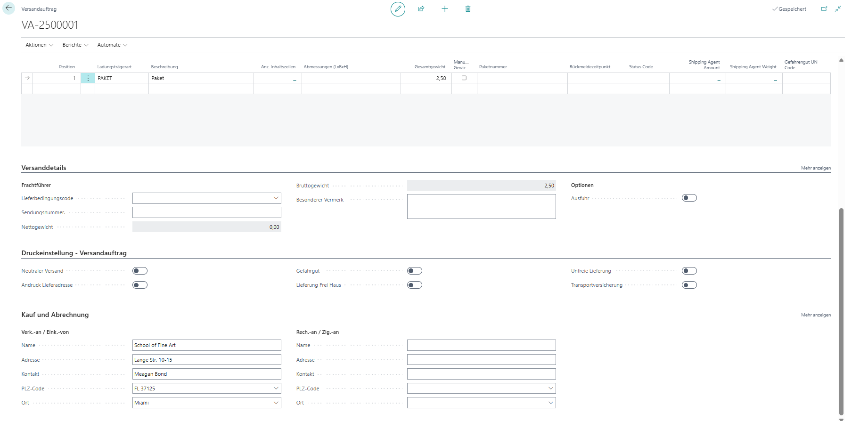The width and height of the screenshot is (868, 421).
Task: Switch on the Gefahrgut toggle
Action: (x=415, y=271)
